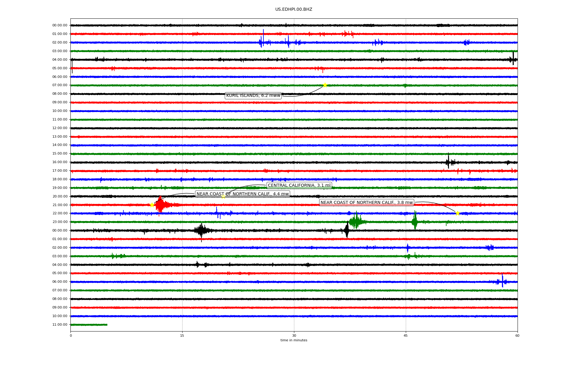Click the yellow star on the 22:00:00 blue trace

[458, 213]
